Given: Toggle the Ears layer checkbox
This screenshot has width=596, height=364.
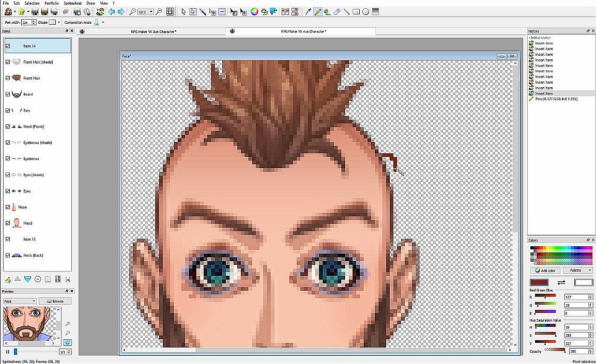Looking at the screenshot, I should (x=8, y=110).
